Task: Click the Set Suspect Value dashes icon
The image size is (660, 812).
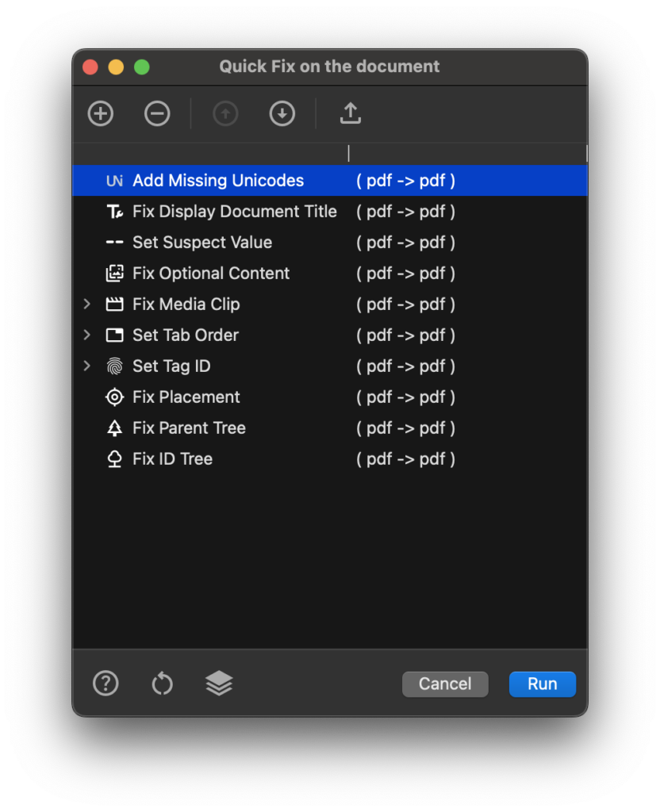Action: (x=114, y=243)
